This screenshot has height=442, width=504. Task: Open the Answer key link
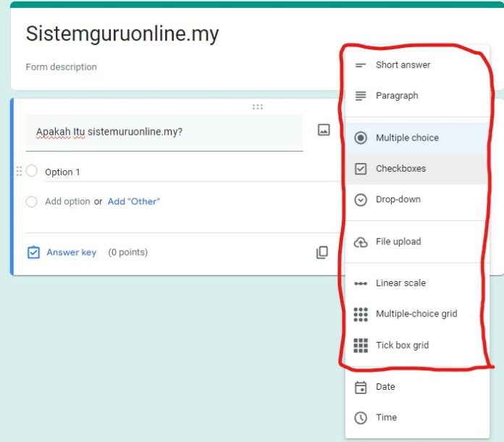(72, 253)
